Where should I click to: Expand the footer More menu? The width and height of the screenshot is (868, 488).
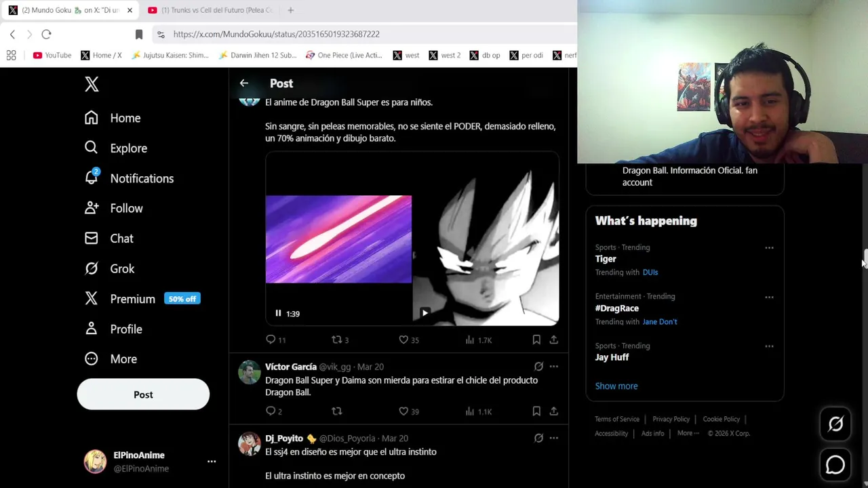[688, 433]
